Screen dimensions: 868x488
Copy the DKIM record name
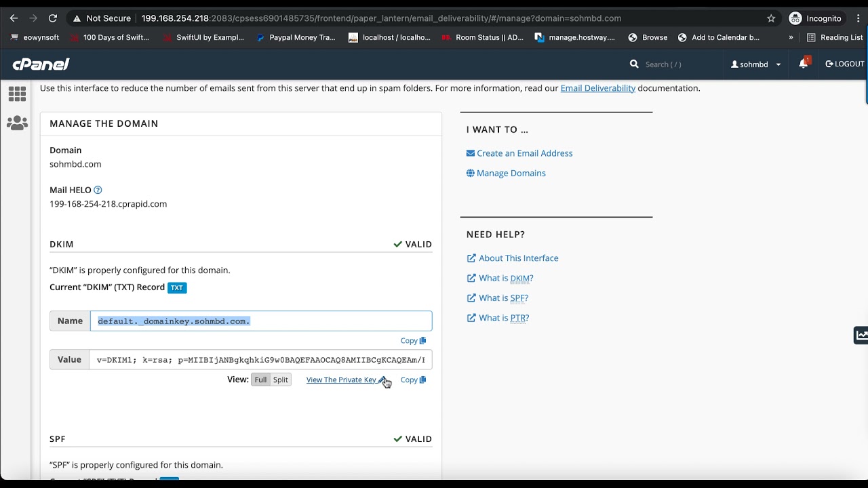413,341
